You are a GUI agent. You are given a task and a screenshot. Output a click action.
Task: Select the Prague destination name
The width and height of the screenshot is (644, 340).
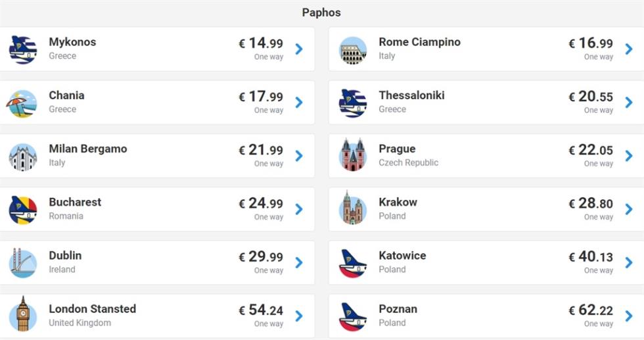tap(397, 149)
